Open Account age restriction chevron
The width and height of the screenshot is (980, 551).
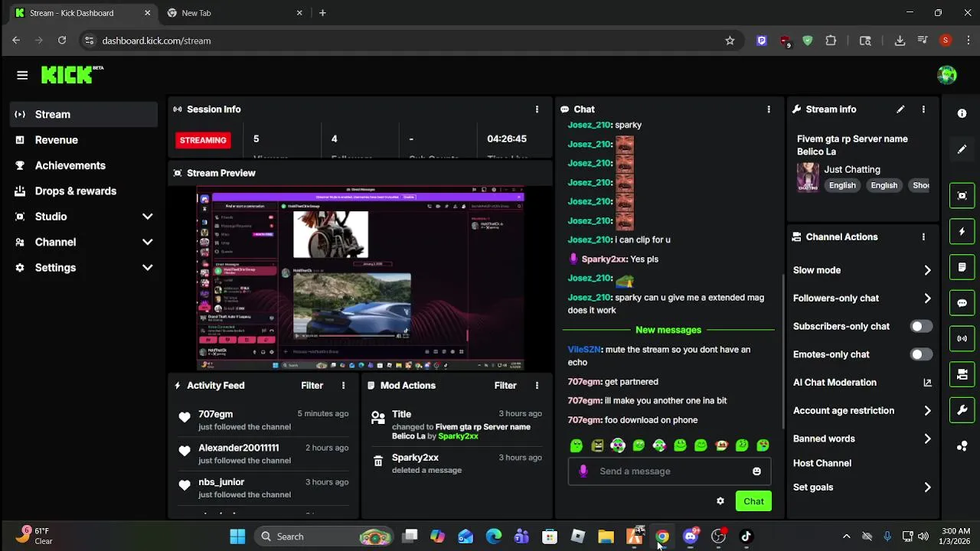tap(927, 411)
